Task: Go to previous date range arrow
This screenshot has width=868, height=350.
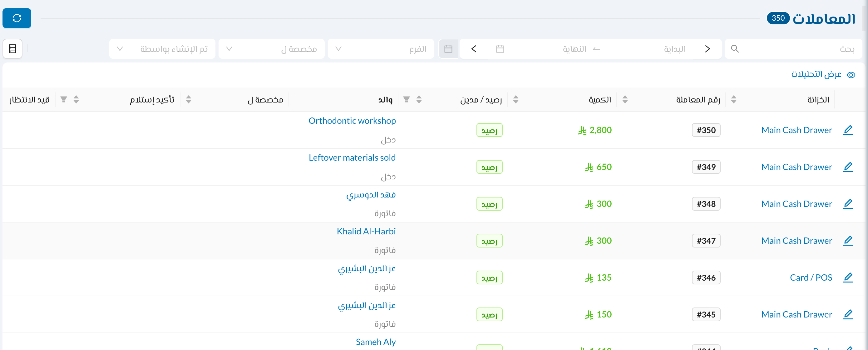Action: (x=708, y=49)
